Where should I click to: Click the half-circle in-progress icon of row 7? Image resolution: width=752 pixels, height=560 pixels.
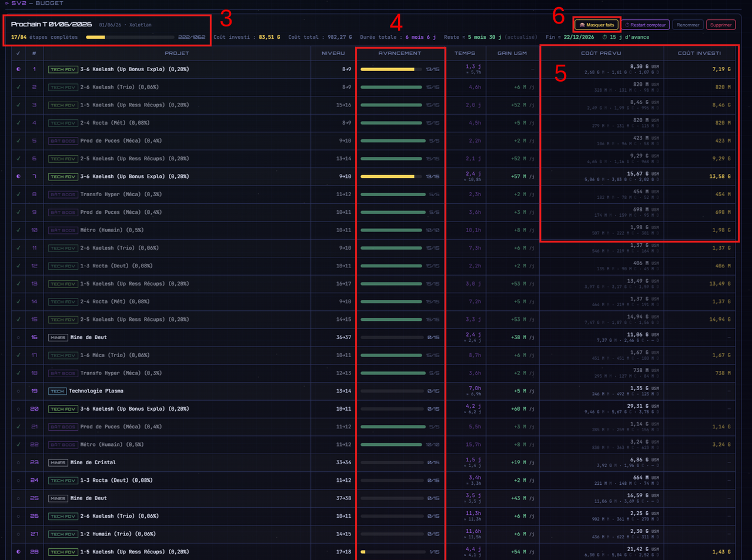(x=18, y=176)
